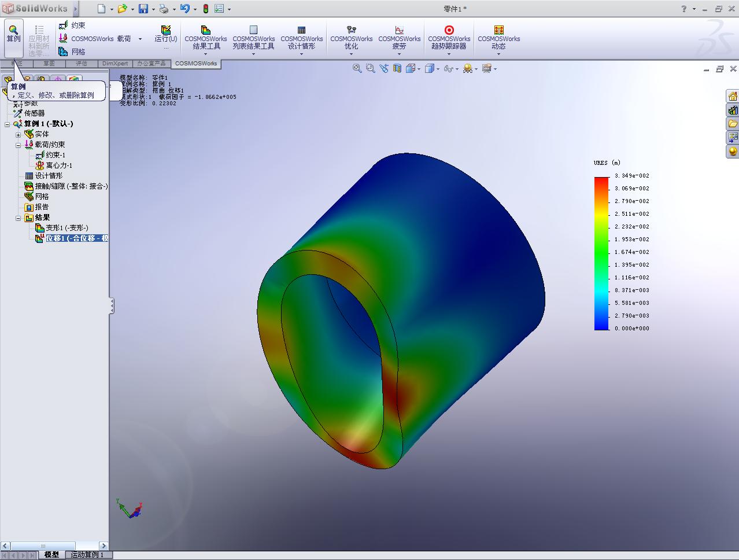Collapse the 结果 tree node

[x=18, y=218]
